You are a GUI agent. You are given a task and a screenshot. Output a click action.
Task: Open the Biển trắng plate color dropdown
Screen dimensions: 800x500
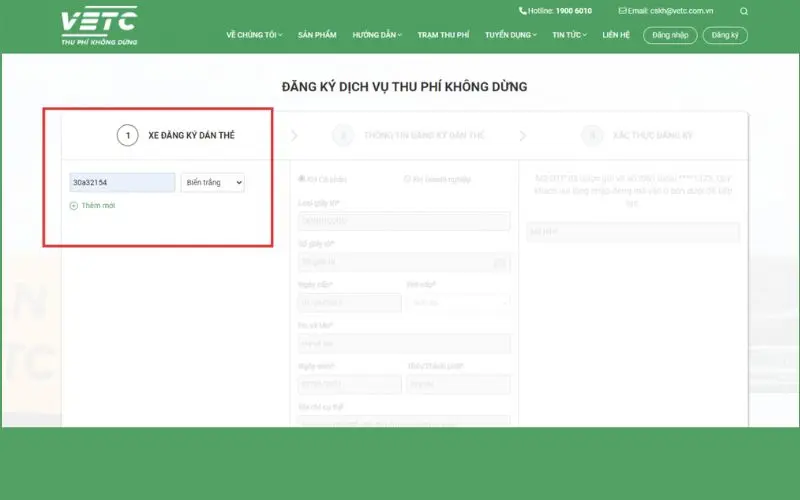[x=212, y=183]
